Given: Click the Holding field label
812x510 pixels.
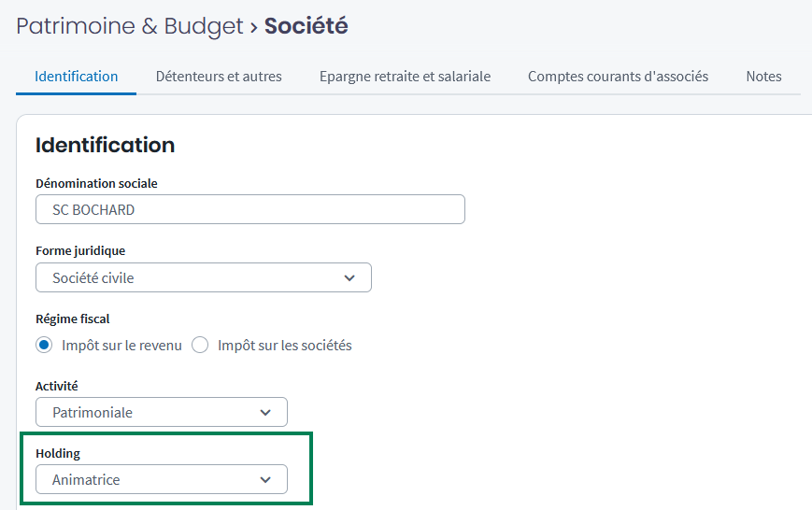Looking at the screenshot, I should tap(58, 453).
